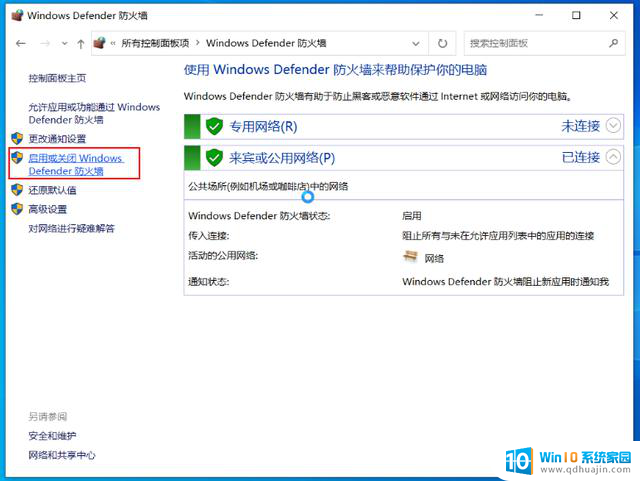The height and width of the screenshot is (481, 640).
Task: Click the 阻止所有与未在允许应用列表中的应用的连接 value
Action: 498,236
